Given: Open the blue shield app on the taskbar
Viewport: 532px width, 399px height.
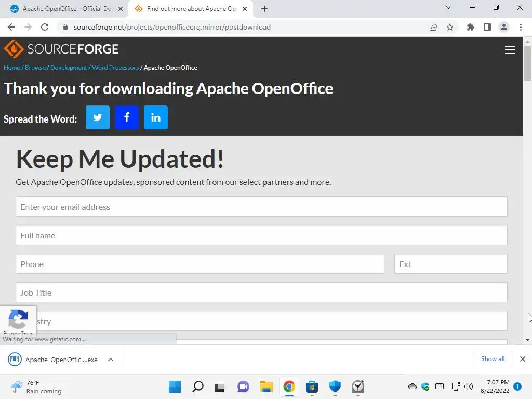Looking at the screenshot, I should pyautogui.click(x=335, y=387).
